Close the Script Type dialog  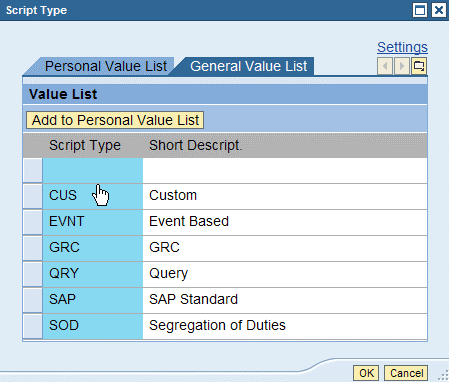click(x=438, y=10)
